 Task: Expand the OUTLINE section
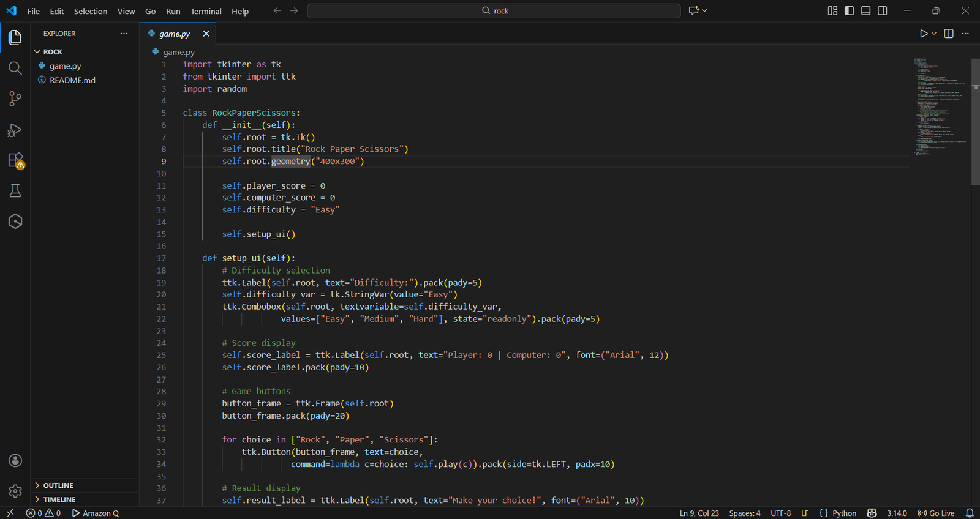pos(58,485)
